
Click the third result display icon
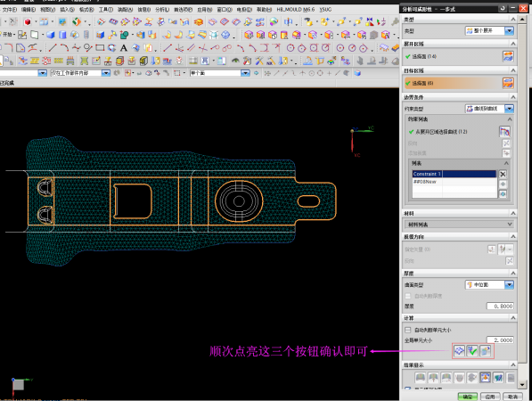[x=446, y=377]
